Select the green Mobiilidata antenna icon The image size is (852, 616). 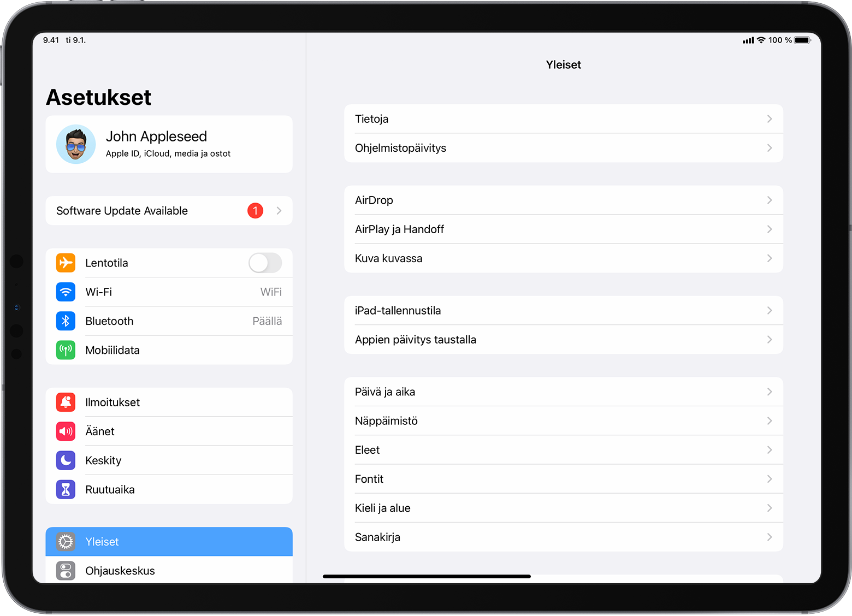tap(66, 350)
